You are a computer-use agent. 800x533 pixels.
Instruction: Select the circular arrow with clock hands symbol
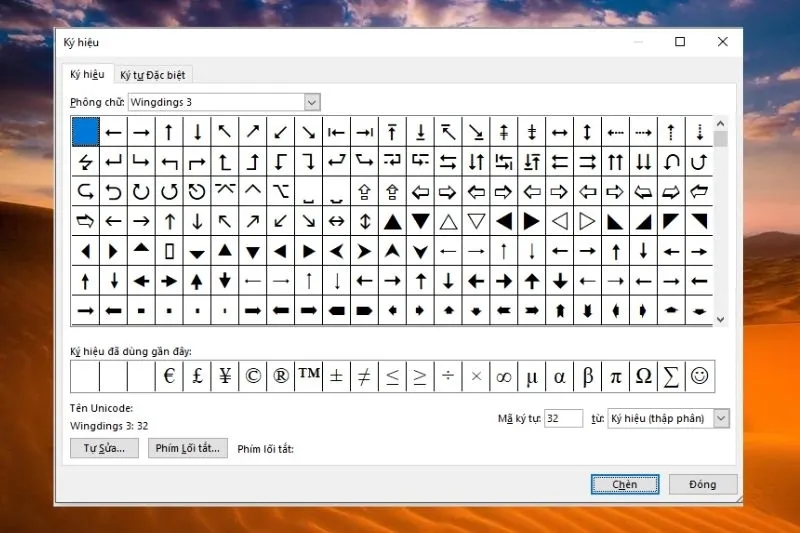197,192
